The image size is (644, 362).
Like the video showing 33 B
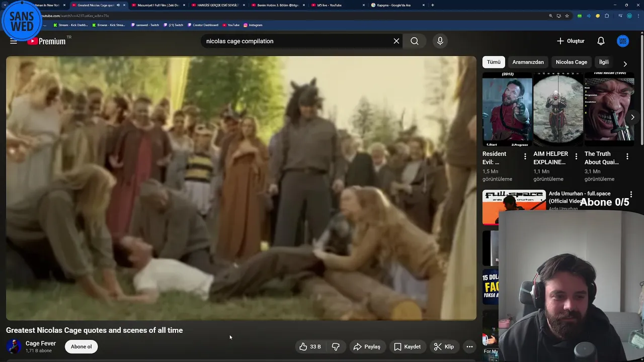[x=310, y=346]
